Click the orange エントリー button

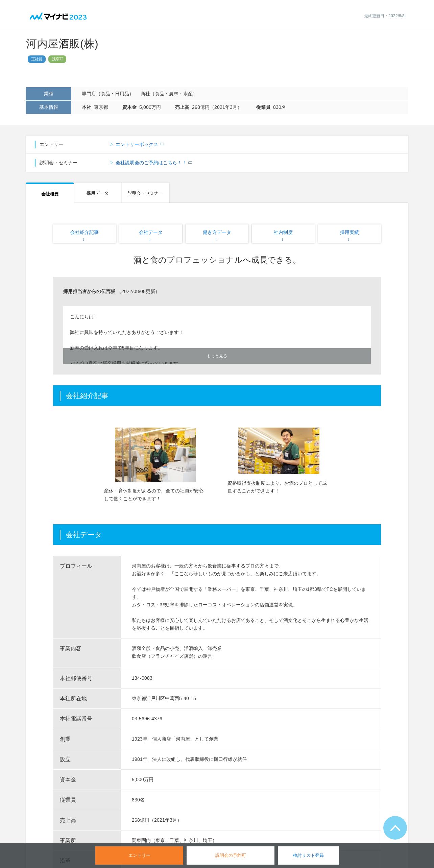pos(139,855)
